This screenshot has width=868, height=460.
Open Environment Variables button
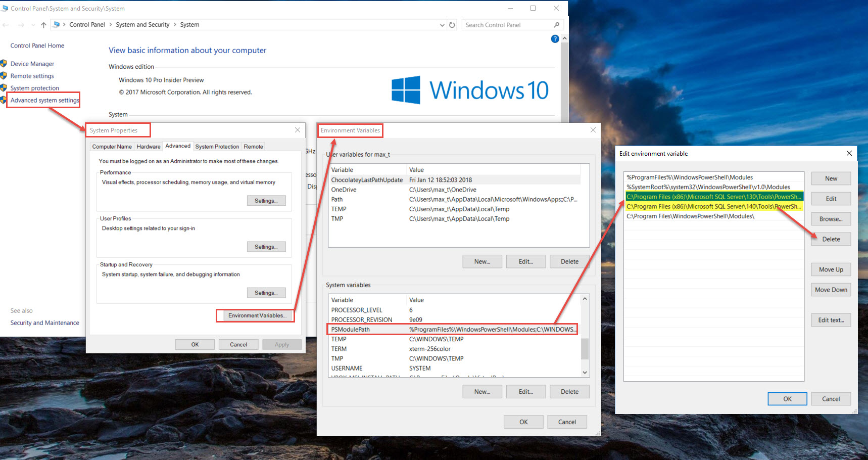[257, 315]
